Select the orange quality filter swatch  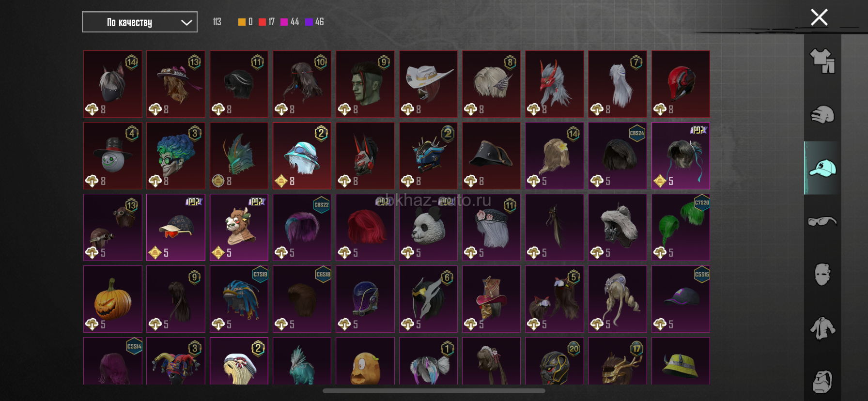[242, 22]
